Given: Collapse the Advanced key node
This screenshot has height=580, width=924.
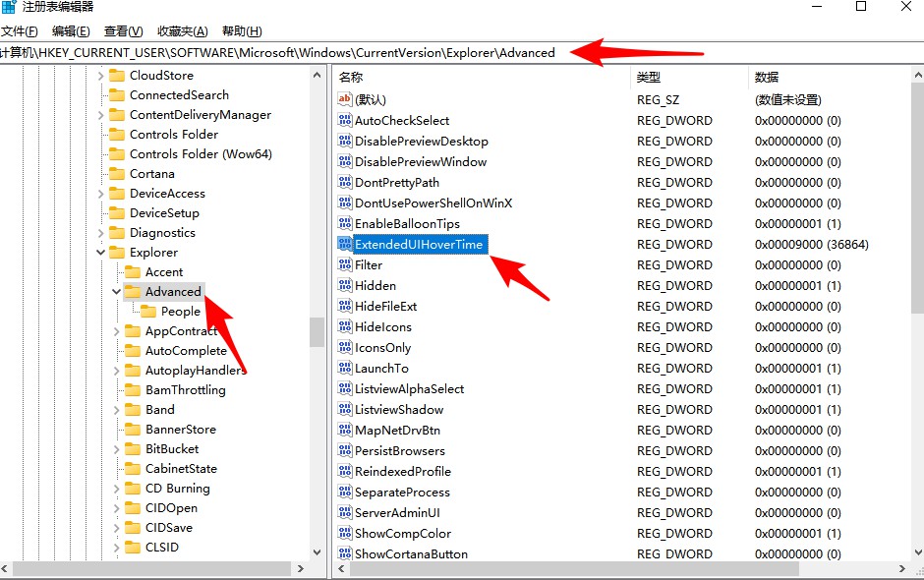Looking at the screenshot, I should point(117,292).
